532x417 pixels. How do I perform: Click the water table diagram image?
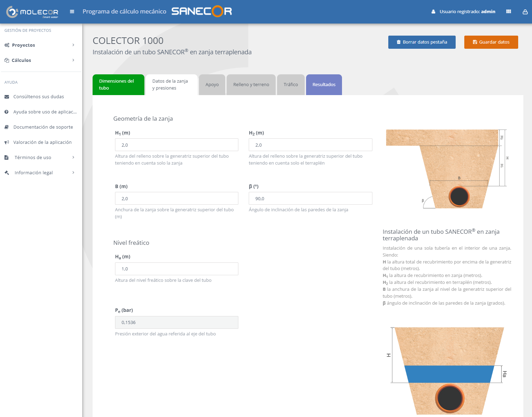click(447, 371)
